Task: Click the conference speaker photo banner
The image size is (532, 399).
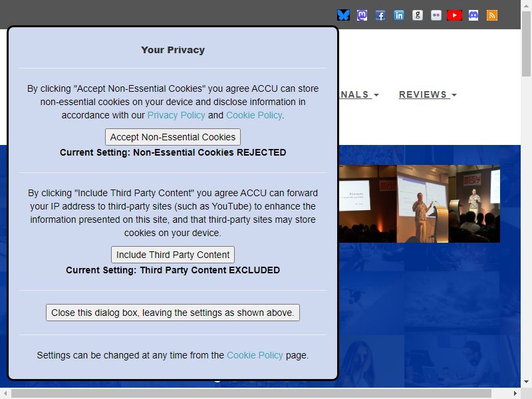Action: pos(420,203)
